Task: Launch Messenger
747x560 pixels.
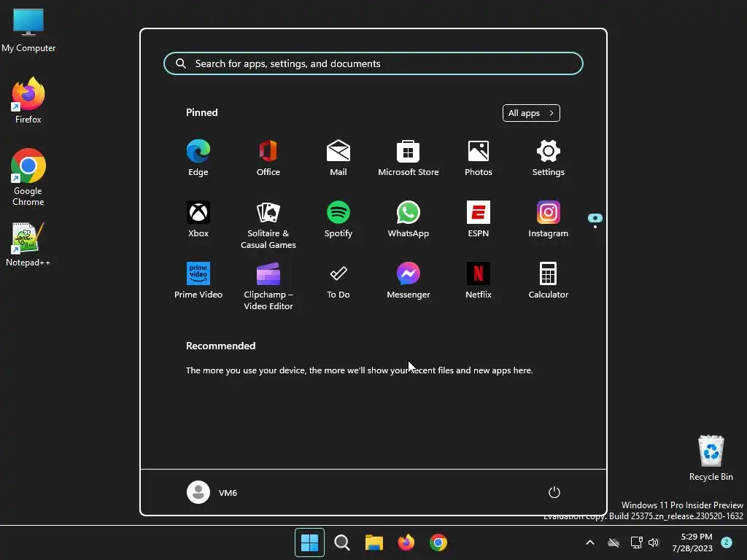Action: click(x=409, y=281)
